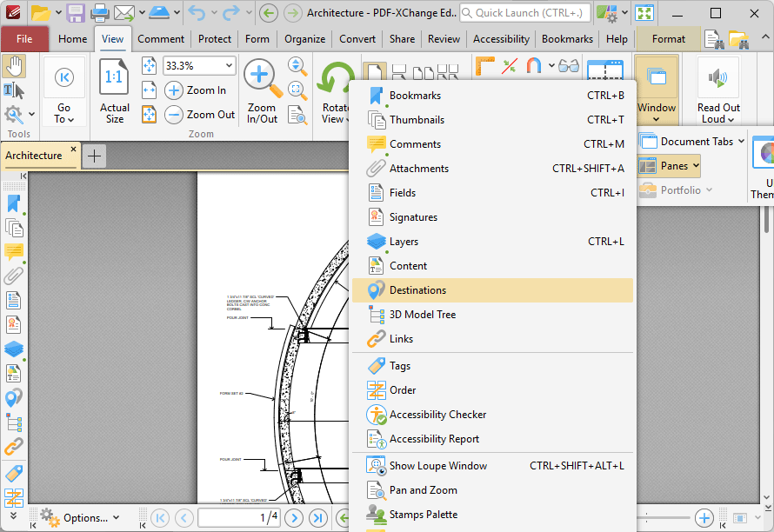Open Layers pane in left sidebar
Screen dimensions: 774x532
[14, 349]
